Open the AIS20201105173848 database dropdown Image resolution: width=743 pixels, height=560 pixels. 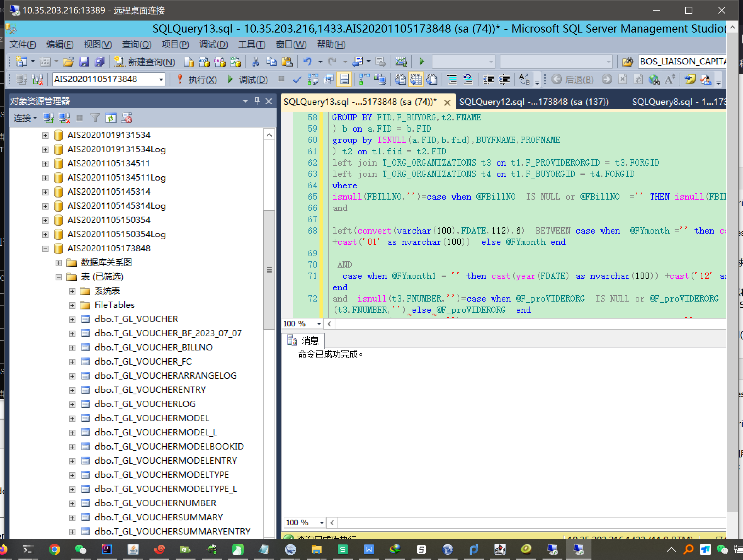[161, 80]
